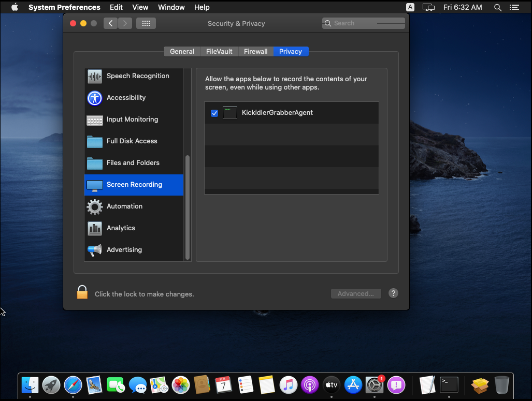Open Spotlight search in the menu bar

pos(498,7)
